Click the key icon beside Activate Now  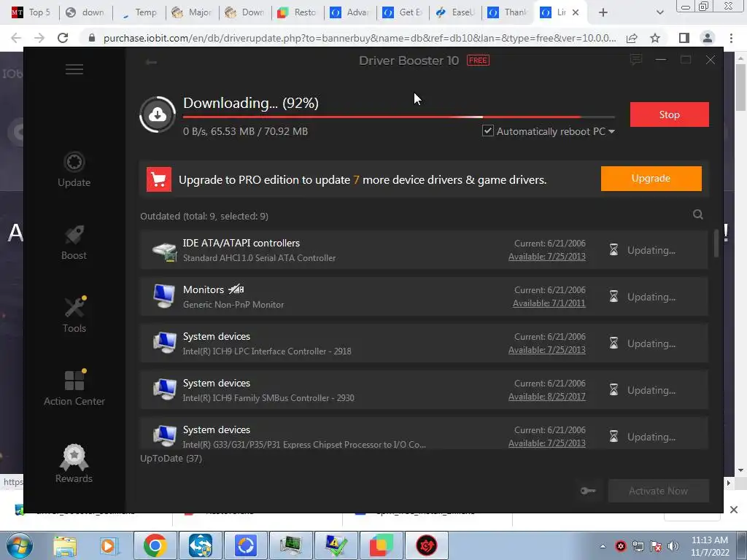click(x=588, y=491)
